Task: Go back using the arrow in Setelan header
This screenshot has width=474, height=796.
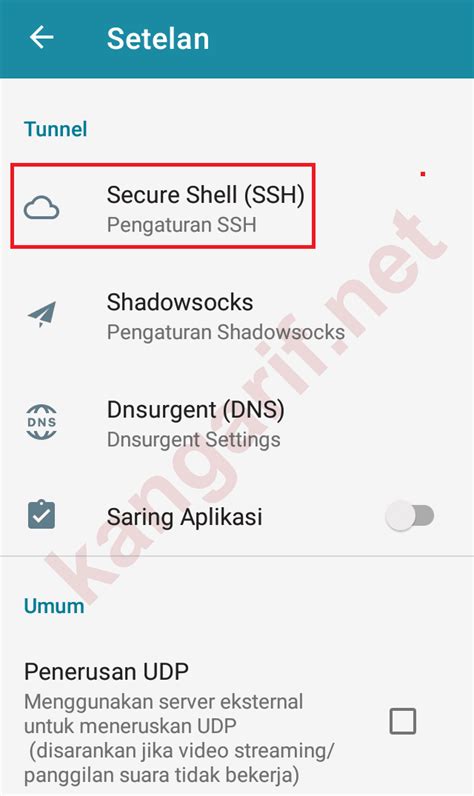Action: [42, 37]
